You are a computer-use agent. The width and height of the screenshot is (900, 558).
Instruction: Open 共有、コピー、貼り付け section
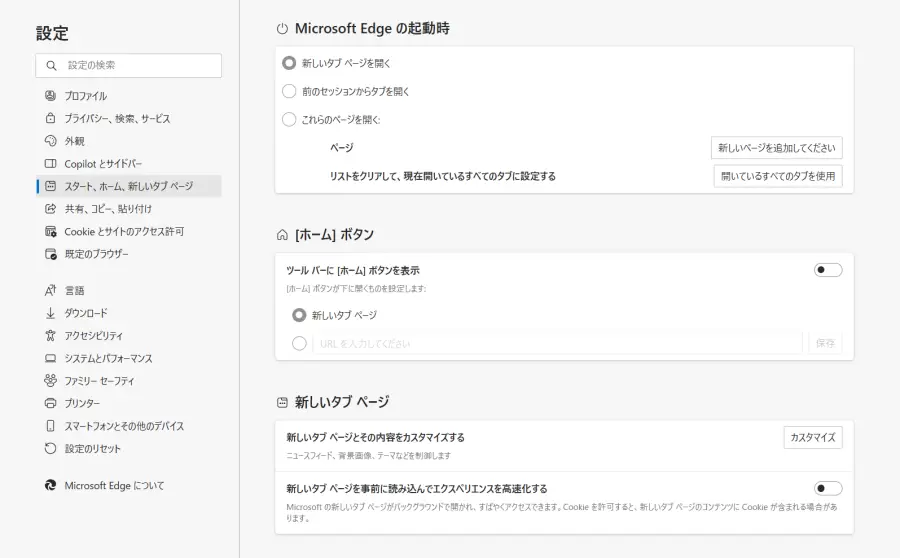129,208
